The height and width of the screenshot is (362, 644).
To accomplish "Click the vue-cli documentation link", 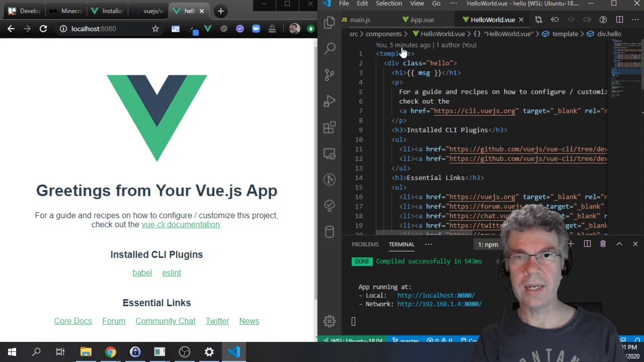I will (180, 224).
